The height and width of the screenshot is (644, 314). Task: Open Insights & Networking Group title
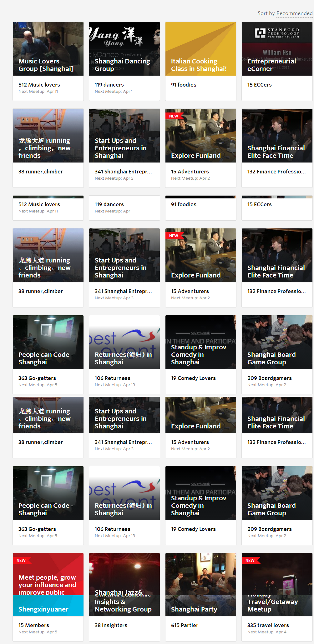[x=123, y=606]
